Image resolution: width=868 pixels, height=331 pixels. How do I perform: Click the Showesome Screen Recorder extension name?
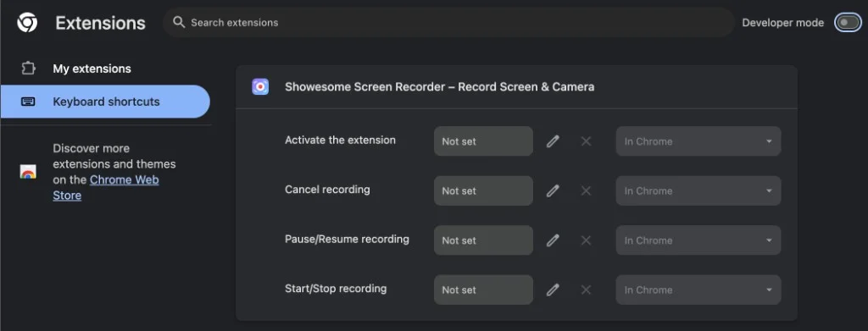tap(440, 86)
